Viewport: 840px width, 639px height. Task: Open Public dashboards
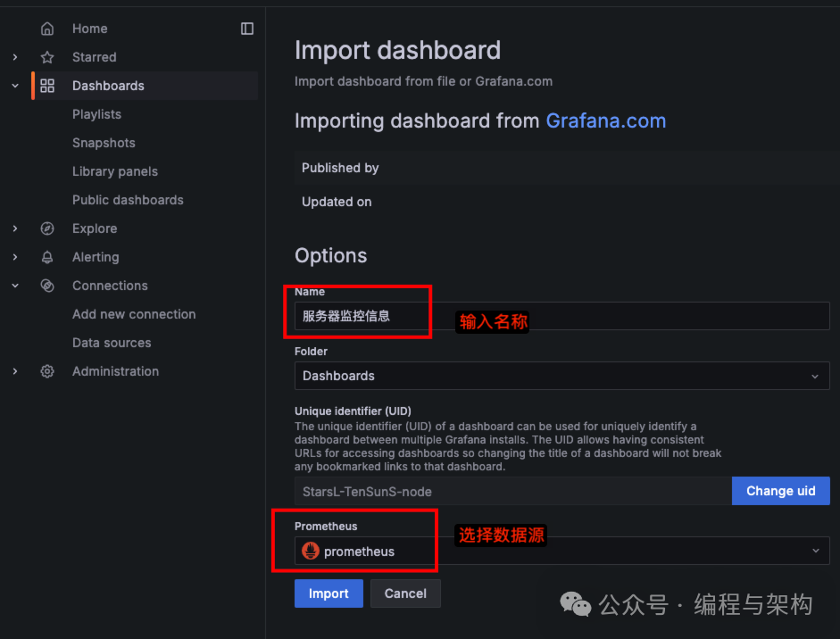(128, 200)
